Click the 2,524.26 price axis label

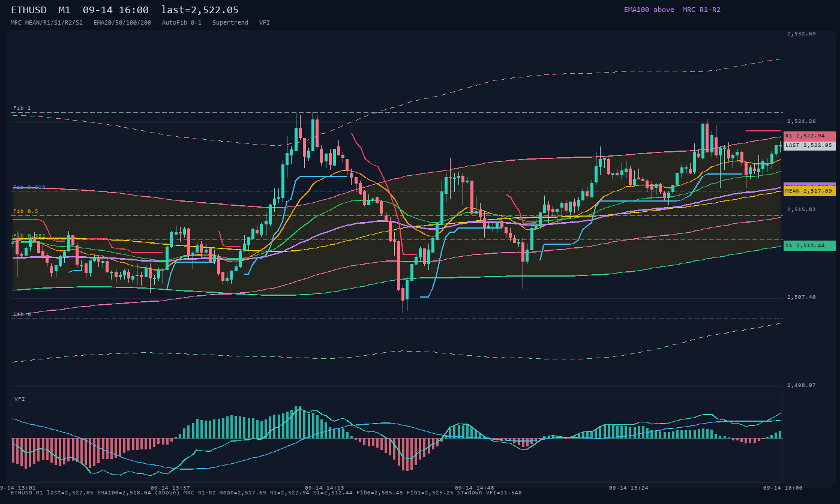click(x=802, y=122)
